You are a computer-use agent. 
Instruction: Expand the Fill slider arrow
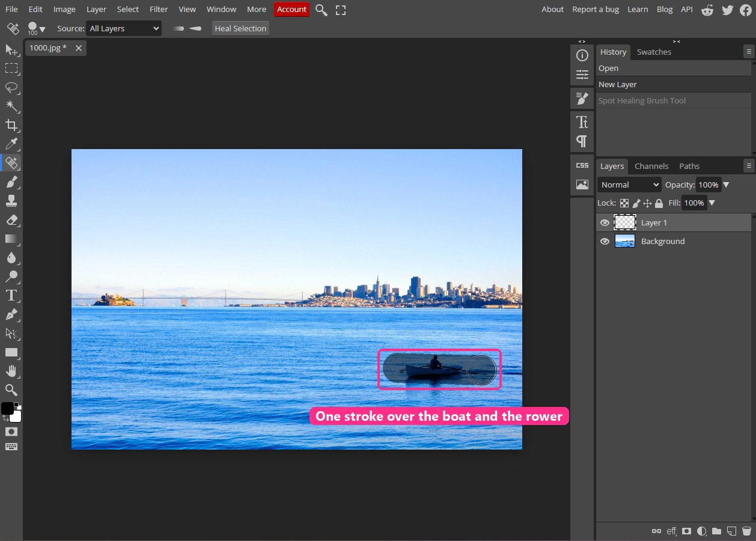[x=712, y=203]
